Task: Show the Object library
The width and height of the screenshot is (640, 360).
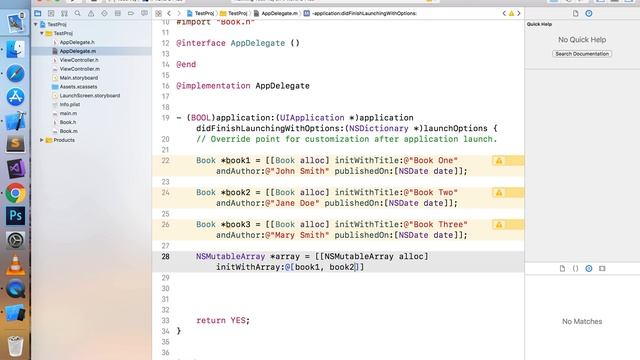Action: [589, 269]
